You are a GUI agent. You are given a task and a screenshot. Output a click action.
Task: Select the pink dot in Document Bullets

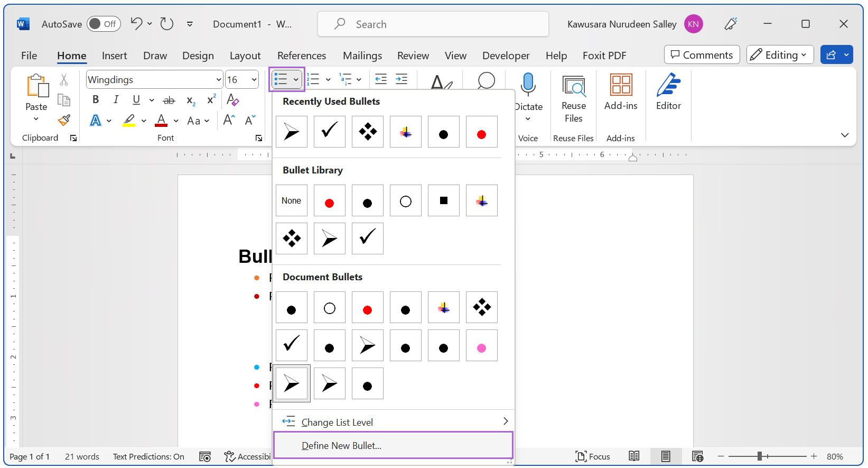pos(482,345)
